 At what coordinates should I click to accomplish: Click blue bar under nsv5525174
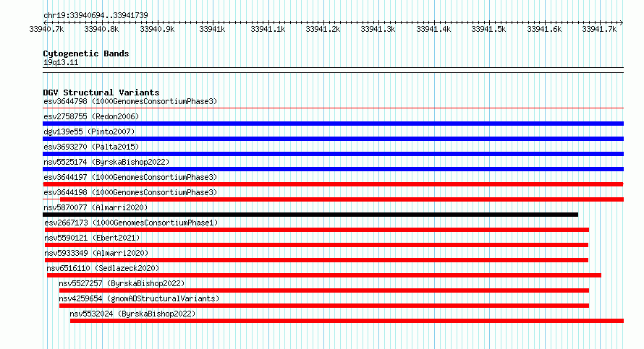(x=333, y=169)
